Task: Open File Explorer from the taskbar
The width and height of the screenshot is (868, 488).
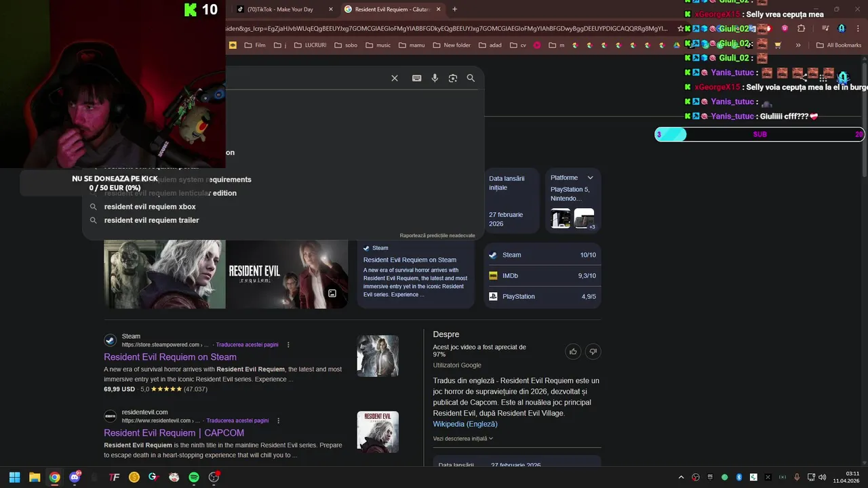Action: coord(35,477)
